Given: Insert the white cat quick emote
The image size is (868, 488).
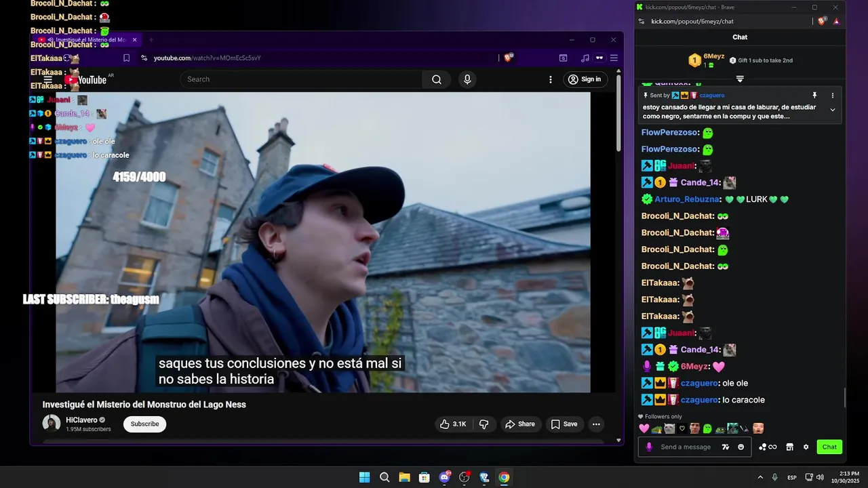Looking at the screenshot, I should pyautogui.click(x=669, y=428).
